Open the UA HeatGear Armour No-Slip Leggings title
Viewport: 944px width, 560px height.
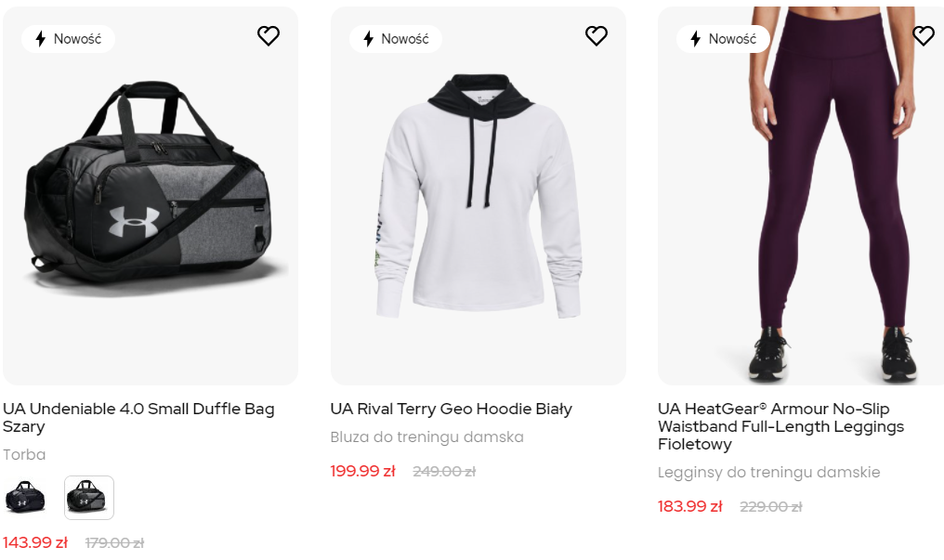(x=780, y=426)
